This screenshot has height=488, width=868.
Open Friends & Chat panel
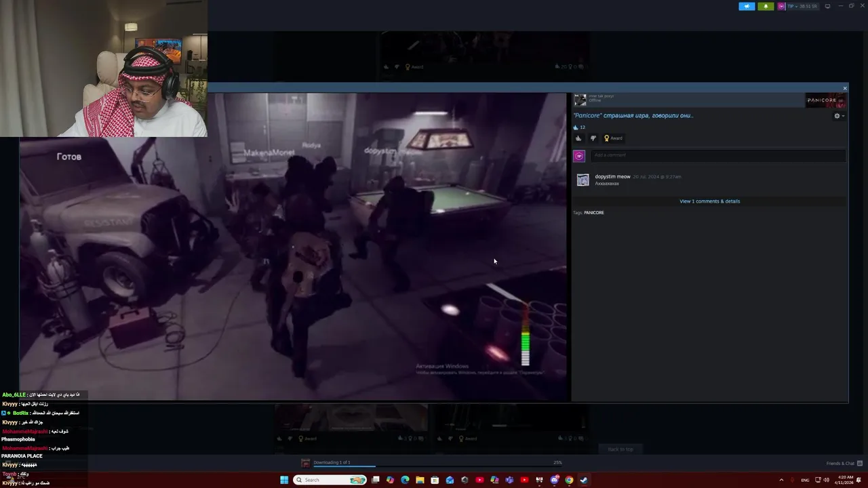(840, 464)
